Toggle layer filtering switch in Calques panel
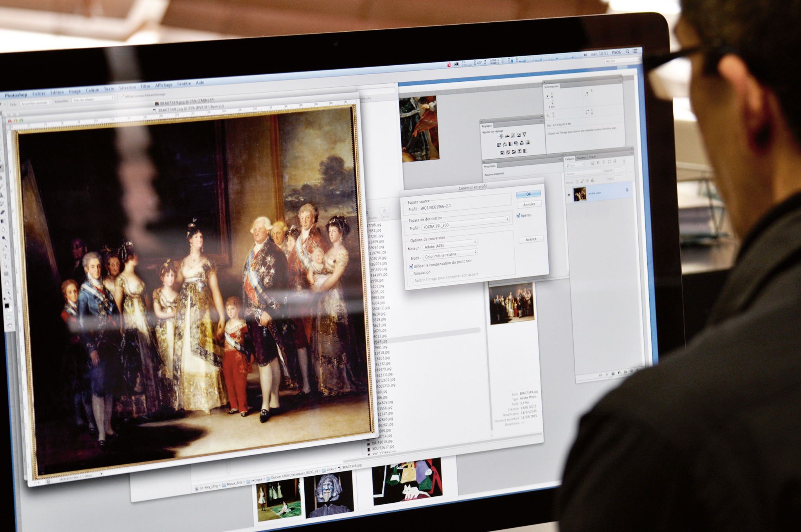 pos(624,161)
